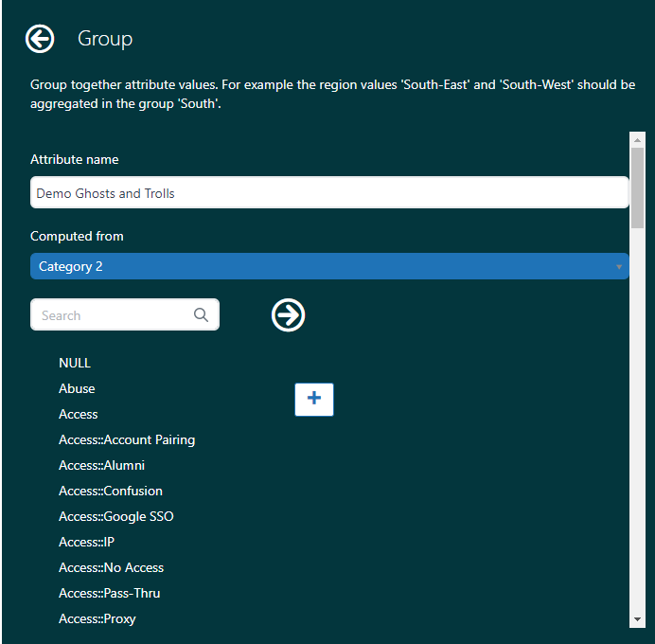Choose the Access::Confusion value
This screenshot has height=644, width=655.
pyautogui.click(x=111, y=491)
